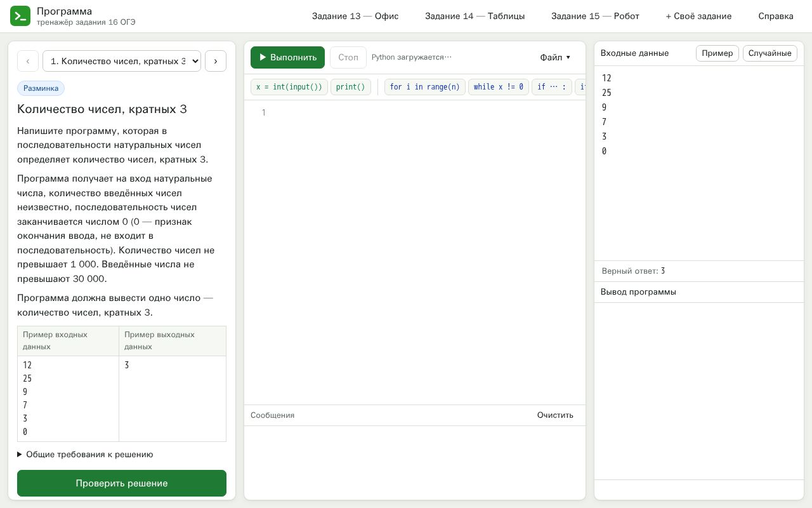
Task: Click the Стоп button
Action: pyautogui.click(x=348, y=57)
